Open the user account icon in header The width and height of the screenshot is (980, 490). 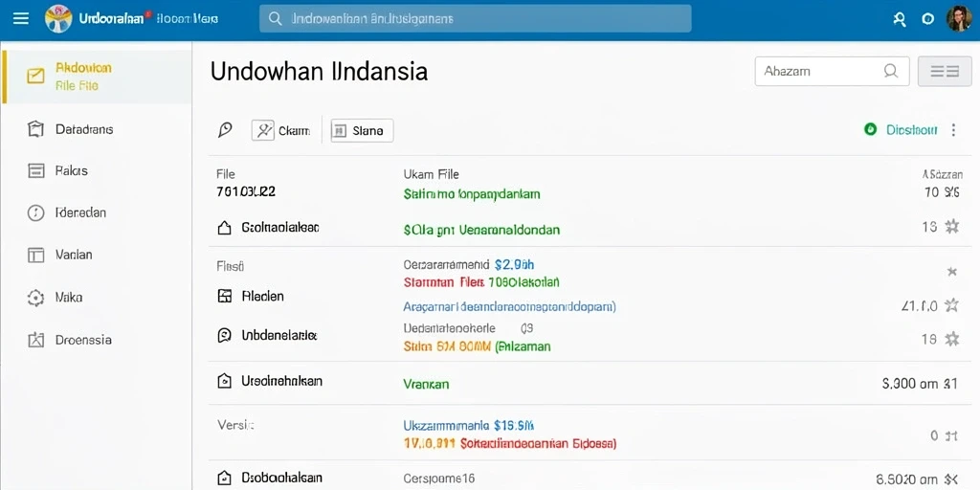point(900,19)
